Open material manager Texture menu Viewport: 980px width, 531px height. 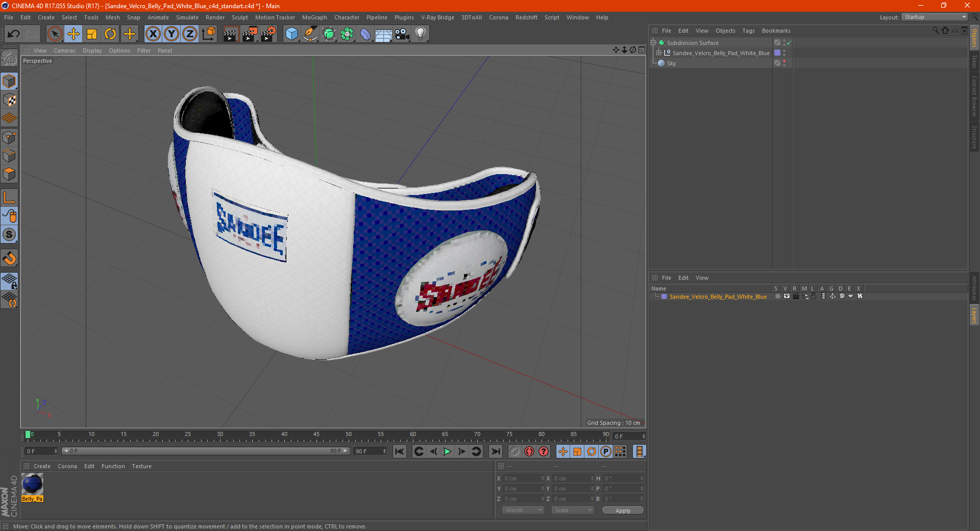[141, 466]
